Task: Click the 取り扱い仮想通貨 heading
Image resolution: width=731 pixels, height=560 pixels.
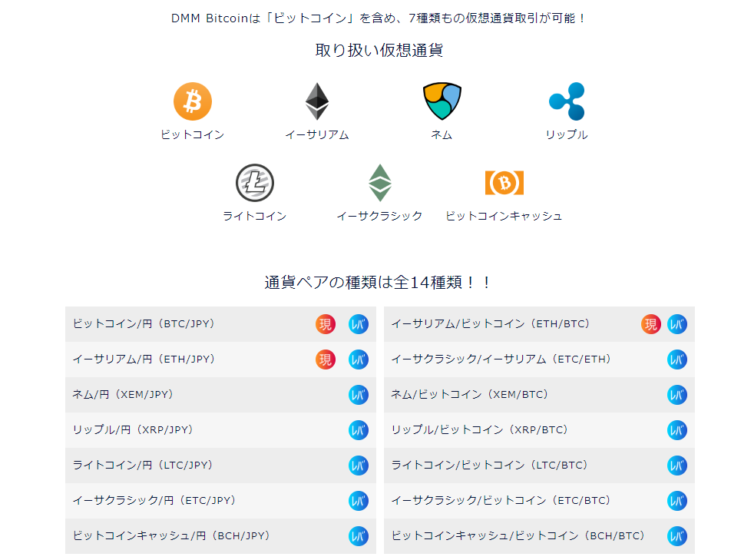Action: tap(379, 51)
